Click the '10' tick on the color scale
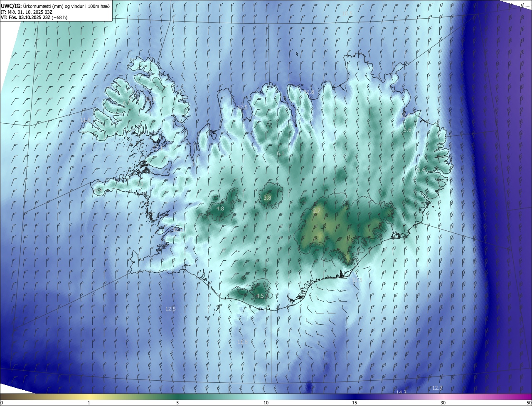Viewport: 532px width, 406px height. [x=266, y=403]
